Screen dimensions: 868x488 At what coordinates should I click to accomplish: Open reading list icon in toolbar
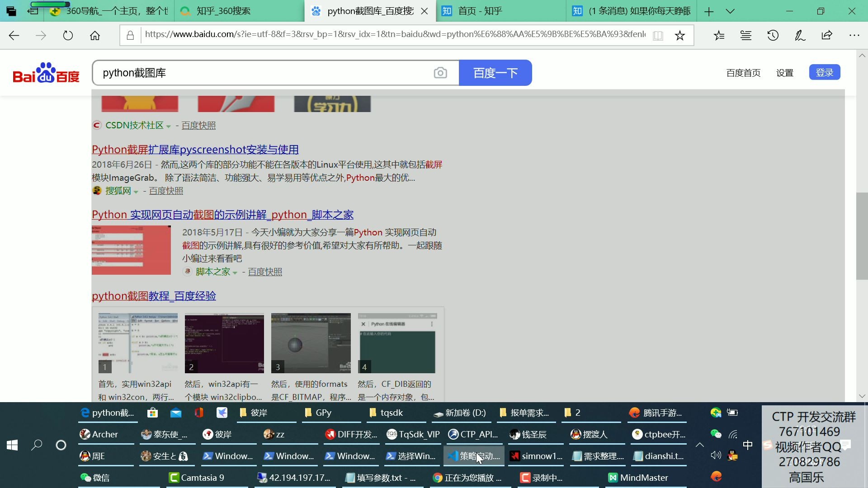pos(746,35)
